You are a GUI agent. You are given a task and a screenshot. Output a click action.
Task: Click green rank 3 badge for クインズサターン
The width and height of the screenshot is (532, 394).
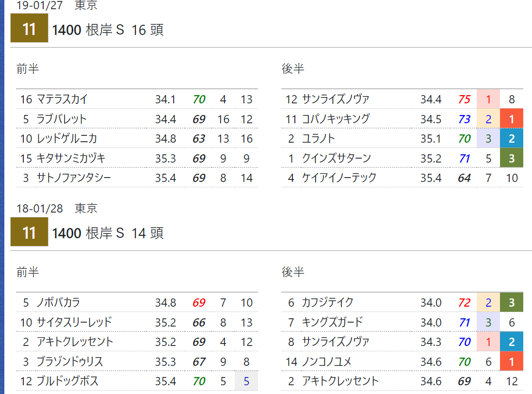[512, 158]
